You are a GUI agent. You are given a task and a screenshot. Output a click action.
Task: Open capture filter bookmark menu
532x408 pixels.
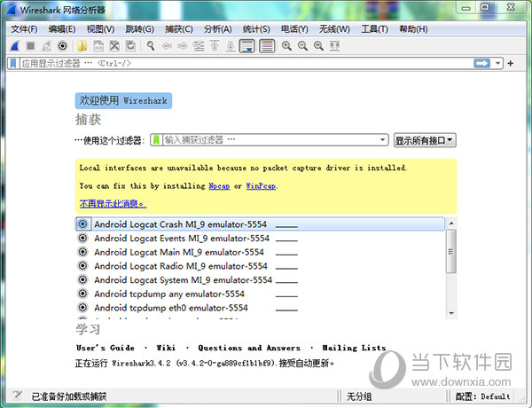156,140
